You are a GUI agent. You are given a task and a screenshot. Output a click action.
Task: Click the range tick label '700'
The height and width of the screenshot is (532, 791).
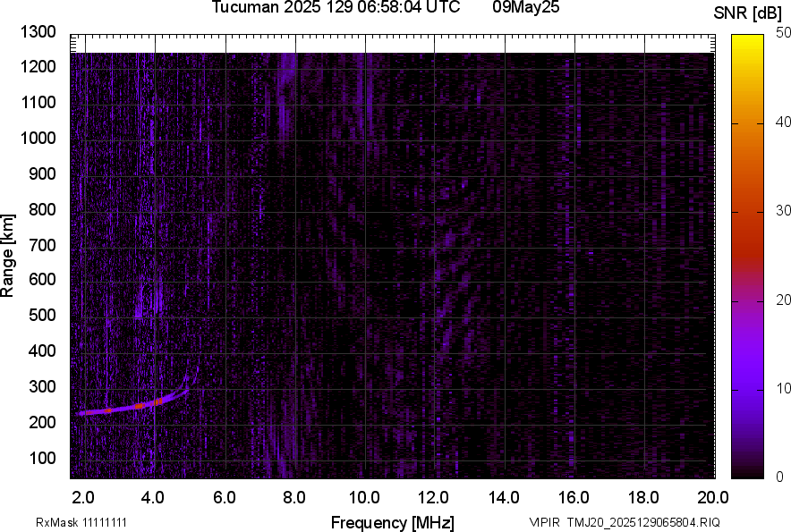pyautogui.click(x=42, y=245)
